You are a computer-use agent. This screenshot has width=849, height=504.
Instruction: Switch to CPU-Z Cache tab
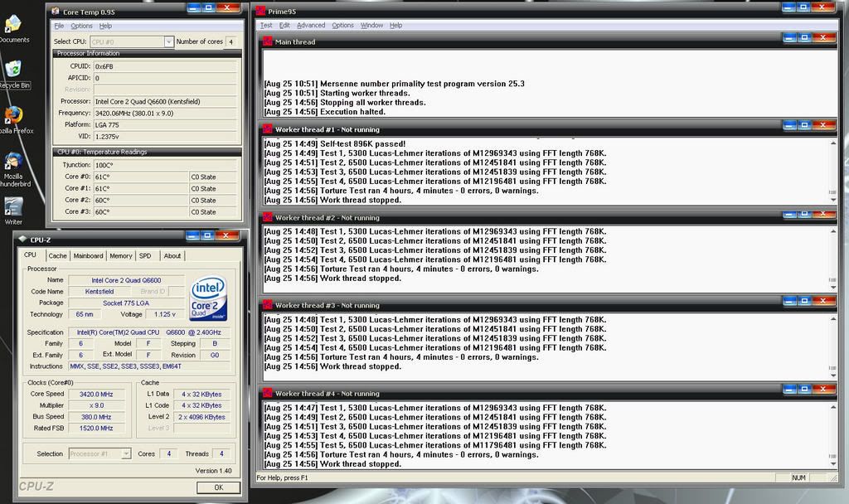click(x=57, y=256)
